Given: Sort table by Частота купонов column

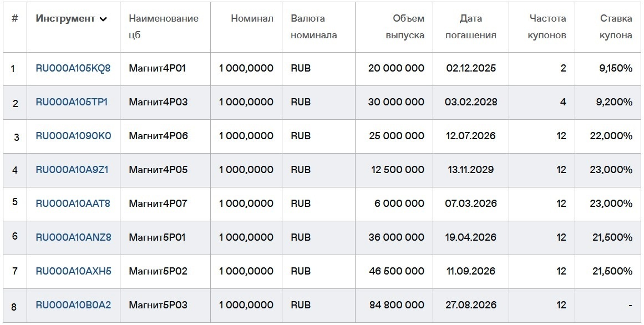Looking at the screenshot, I should click(x=547, y=27).
